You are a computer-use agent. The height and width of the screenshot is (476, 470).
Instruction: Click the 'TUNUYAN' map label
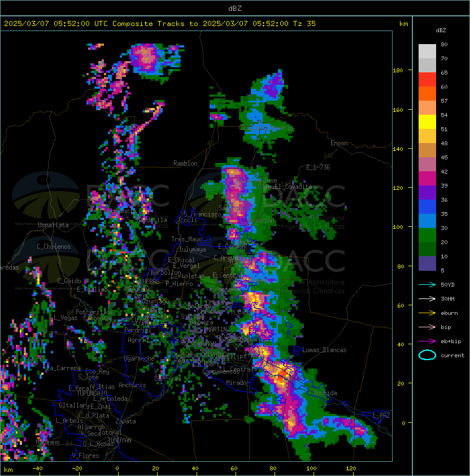[120, 440]
